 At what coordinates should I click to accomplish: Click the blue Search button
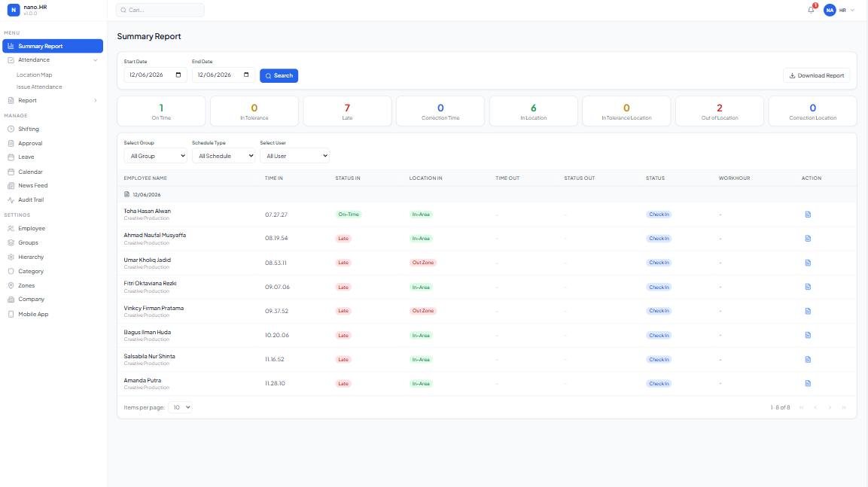pos(279,76)
